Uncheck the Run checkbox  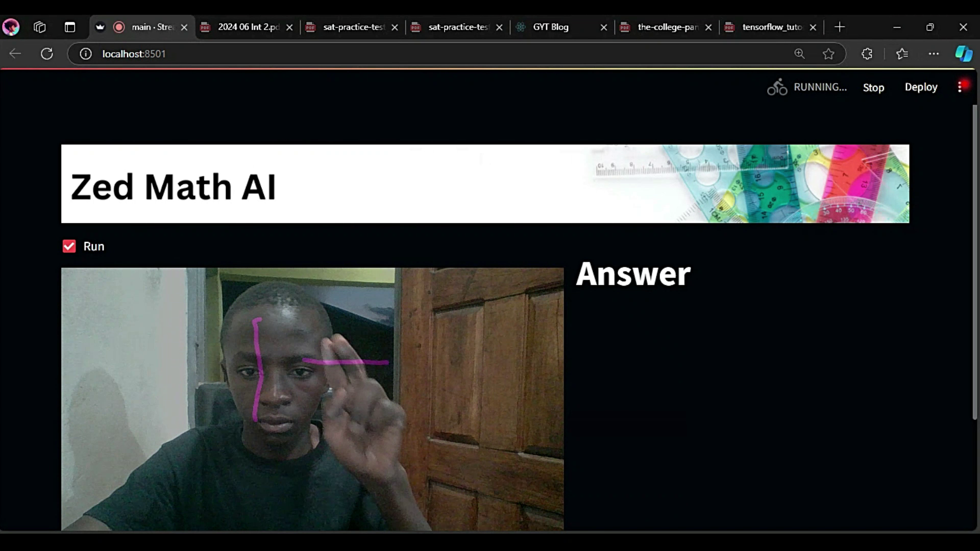tap(69, 246)
